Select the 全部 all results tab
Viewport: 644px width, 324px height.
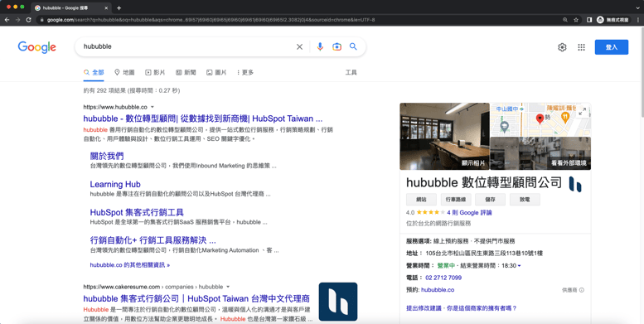[x=94, y=72]
